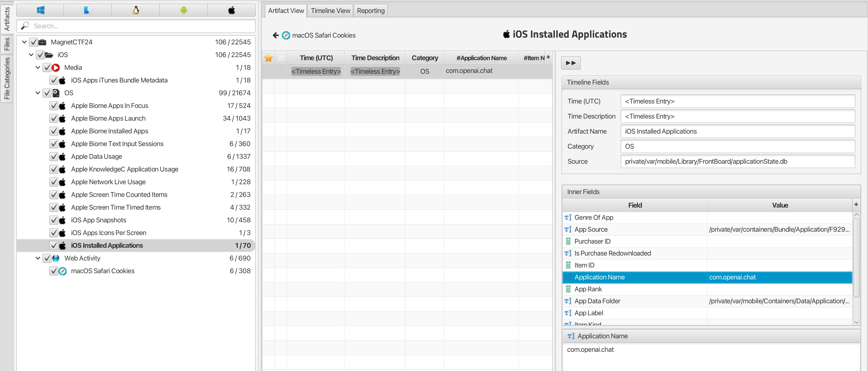Click the macOS Safari Cookies breadcrumb link
Screen dimensions: 868x371
pyautogui.click(x=324, y=35)
